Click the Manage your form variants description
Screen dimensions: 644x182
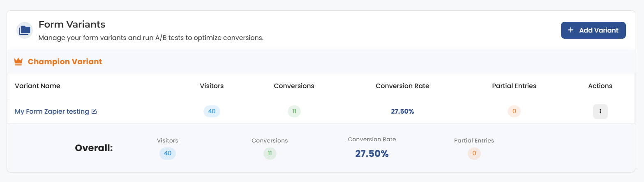click(151, 38)
